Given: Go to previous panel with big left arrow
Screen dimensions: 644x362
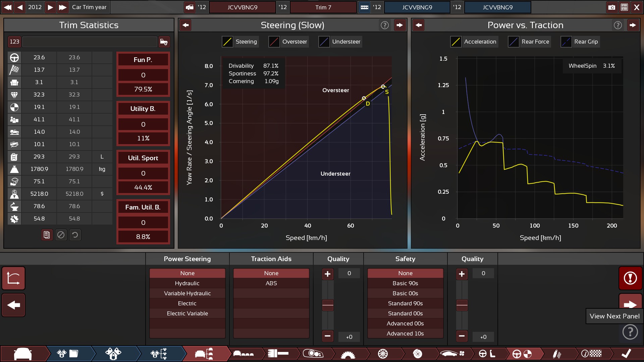Looking at the screenshot, I should 13,305.
